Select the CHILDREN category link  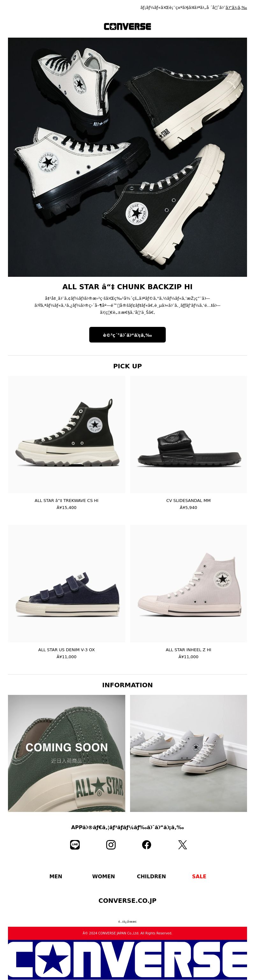pyautogui.click(x=151, y=876)
